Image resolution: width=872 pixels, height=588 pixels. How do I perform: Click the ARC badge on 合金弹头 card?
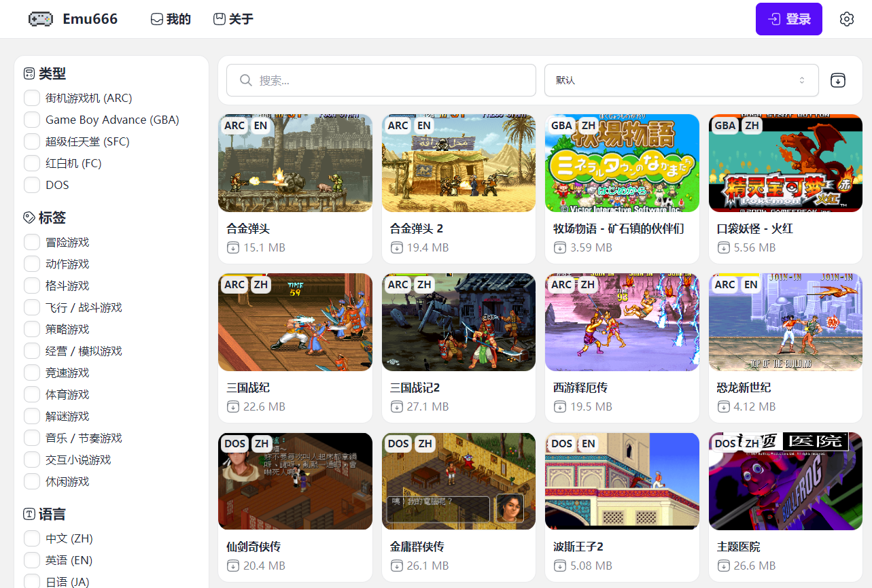[234, 126]
